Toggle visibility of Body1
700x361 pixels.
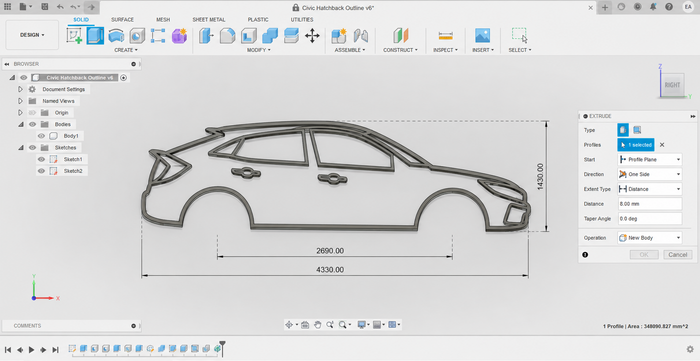pyautogui.click(x=42, y=136)
